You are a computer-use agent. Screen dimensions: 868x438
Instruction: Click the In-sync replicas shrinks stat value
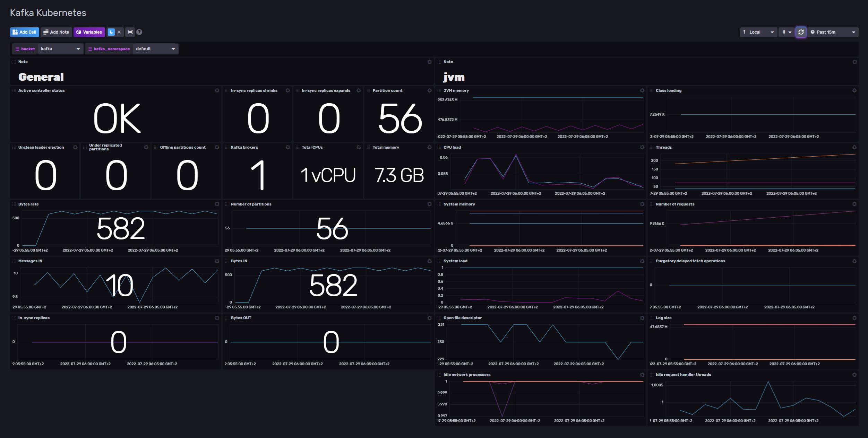[x=258, y=117]
